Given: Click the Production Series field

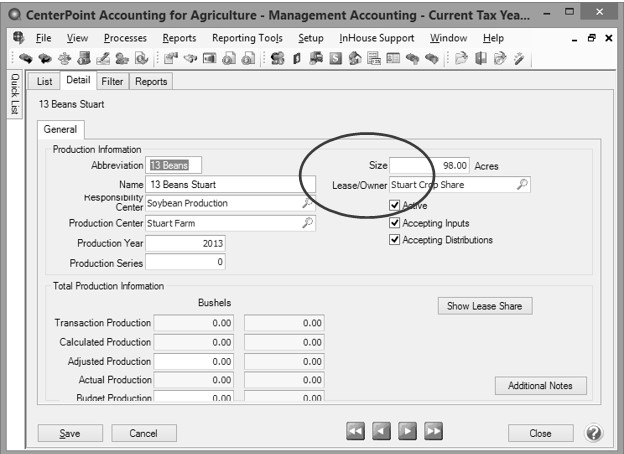Looking at the screenshot, I should (x=185, y=262).
